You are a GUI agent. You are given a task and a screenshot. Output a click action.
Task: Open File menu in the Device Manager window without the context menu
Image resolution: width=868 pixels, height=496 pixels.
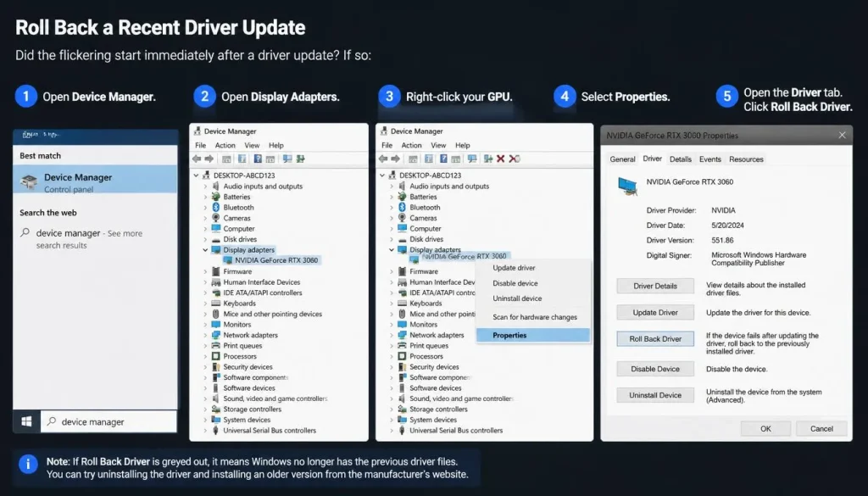[x=200, y=145]
